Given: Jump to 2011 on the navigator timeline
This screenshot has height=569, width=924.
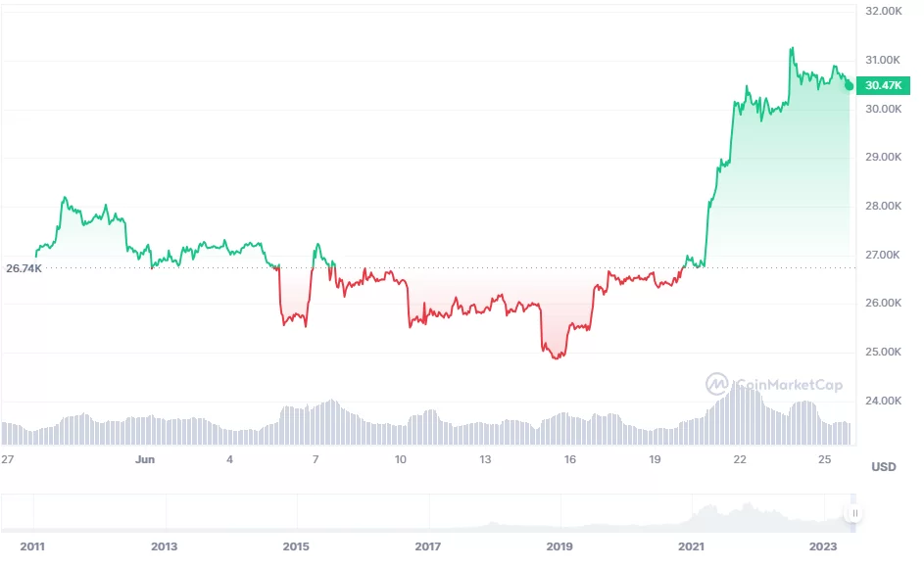Looking at the screenshot, I should click(32, 546).
